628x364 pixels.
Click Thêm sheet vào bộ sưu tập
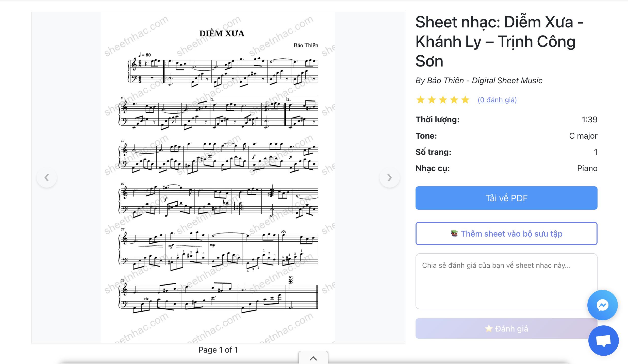click(506, 234)
